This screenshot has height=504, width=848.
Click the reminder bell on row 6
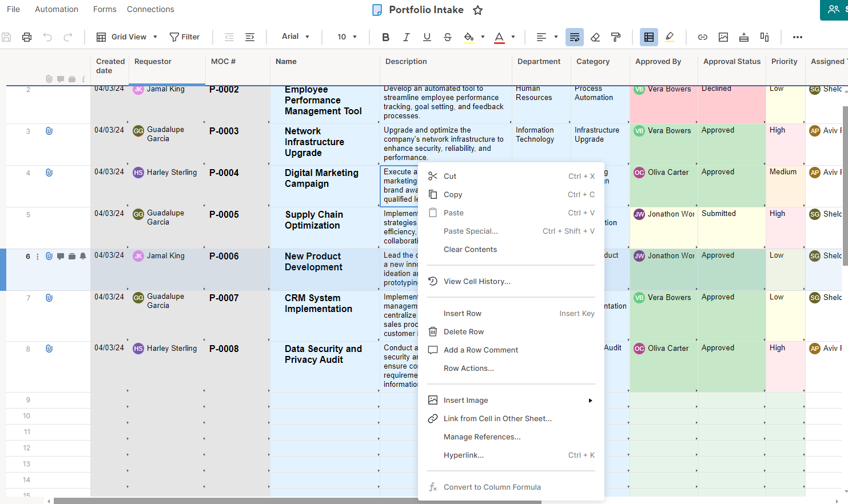point(83,257)
